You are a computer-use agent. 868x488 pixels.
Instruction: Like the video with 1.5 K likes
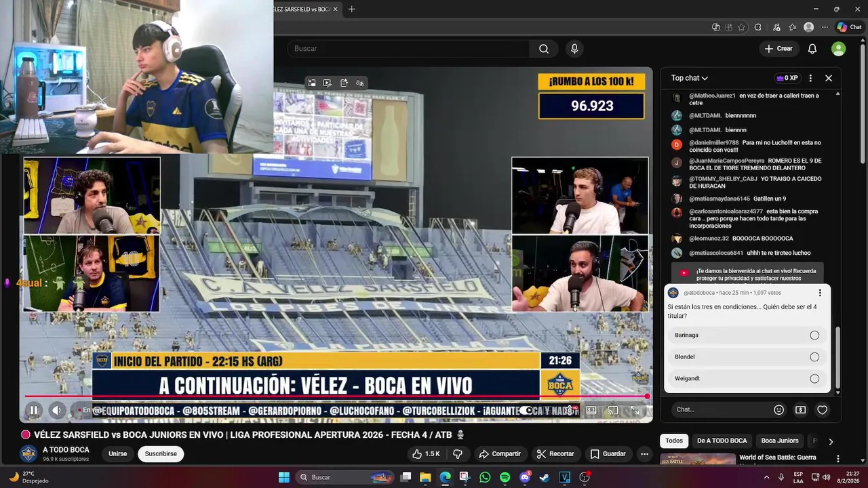click(426, 454)
